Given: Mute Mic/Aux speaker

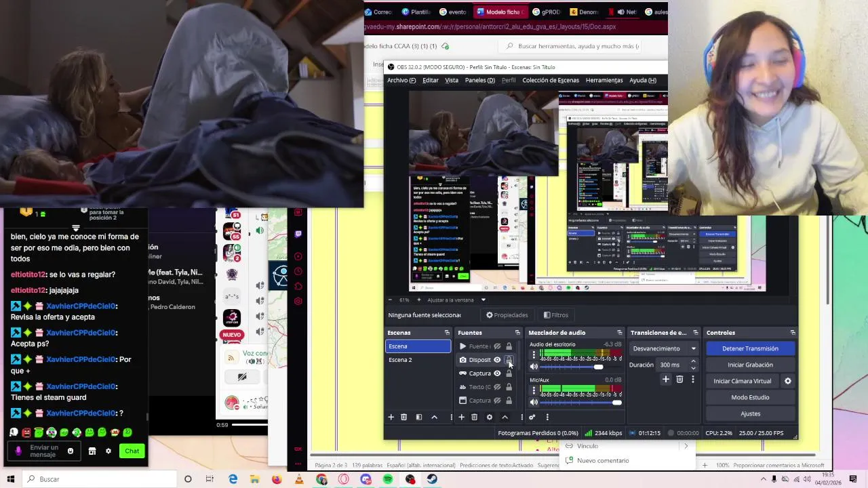Looking at the screenshot, I should 534,403.
